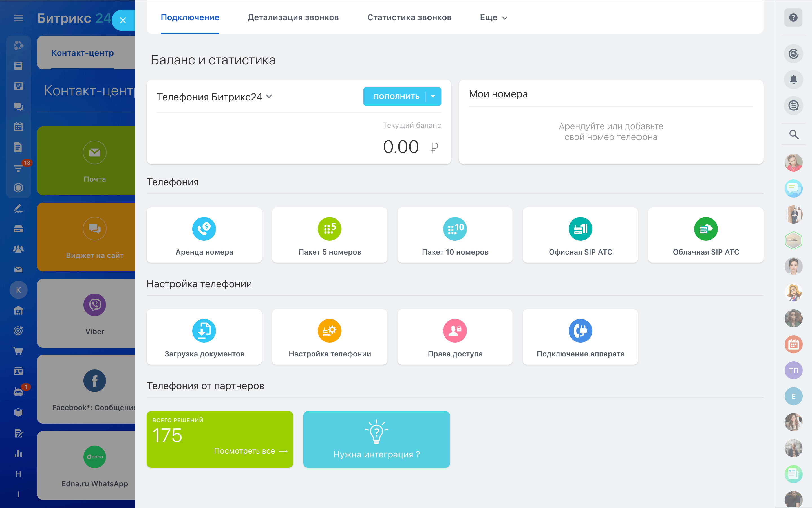Click the 175 solutions count

pyautogui.click(x=167, y=435)
